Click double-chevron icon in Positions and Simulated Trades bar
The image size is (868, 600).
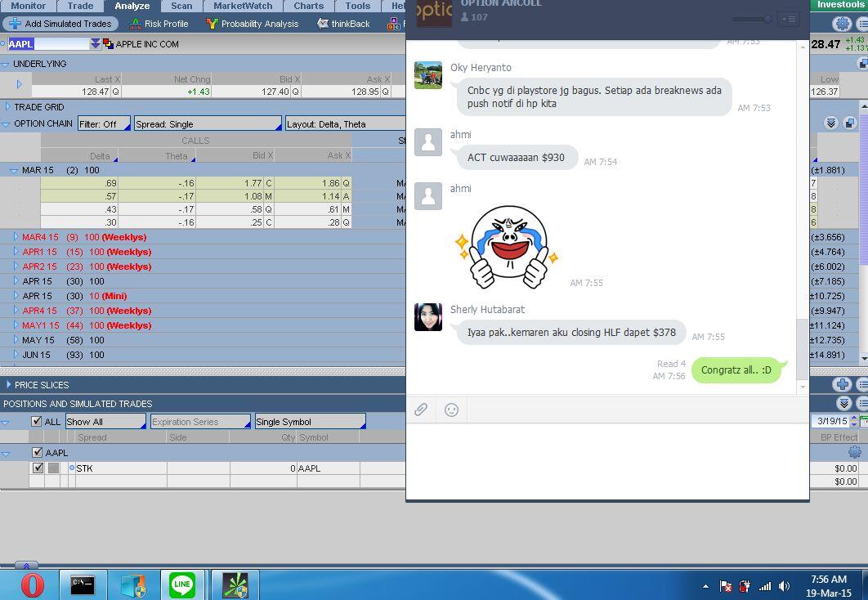843,403
